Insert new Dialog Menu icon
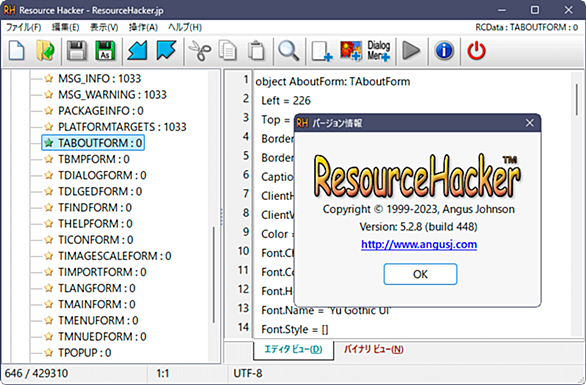 point(379,50)
